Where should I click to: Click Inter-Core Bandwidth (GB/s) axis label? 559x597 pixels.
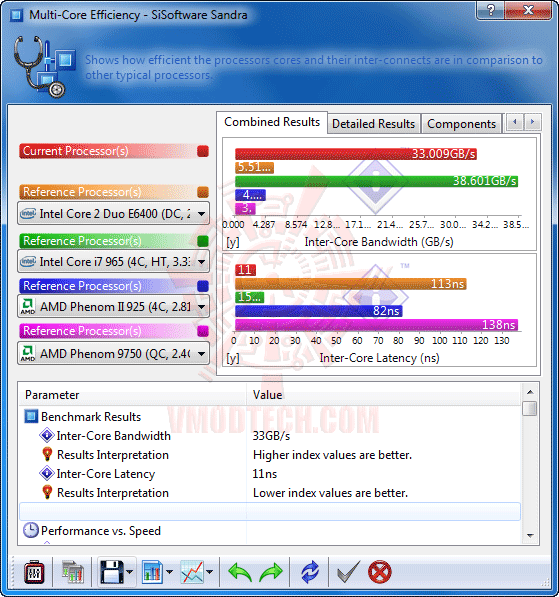pyautogui.click(x=379, y=242)
